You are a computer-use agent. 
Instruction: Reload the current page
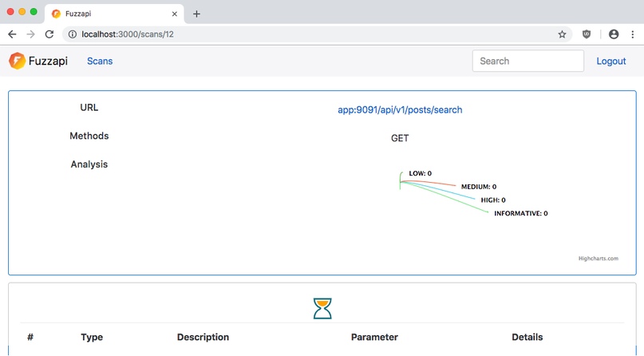click(49, 34)
